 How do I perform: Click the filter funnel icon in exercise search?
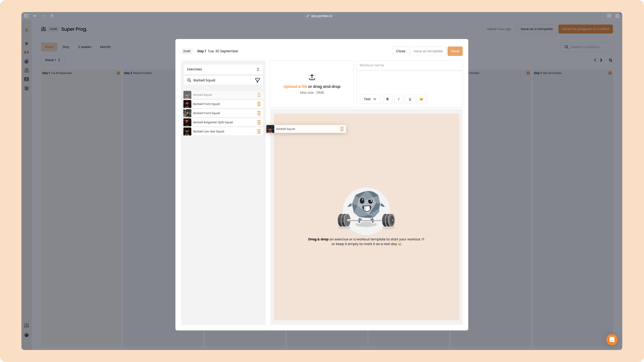point(257,80)
